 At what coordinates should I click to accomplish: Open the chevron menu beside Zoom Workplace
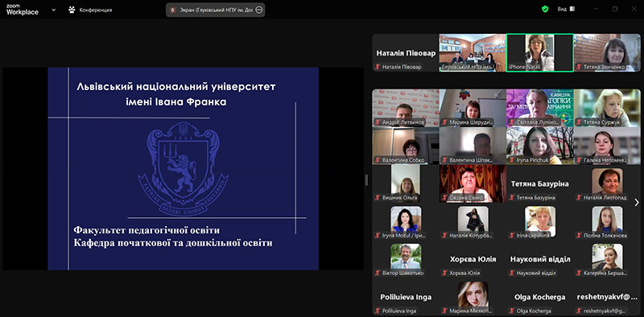[x=54, y=10]
